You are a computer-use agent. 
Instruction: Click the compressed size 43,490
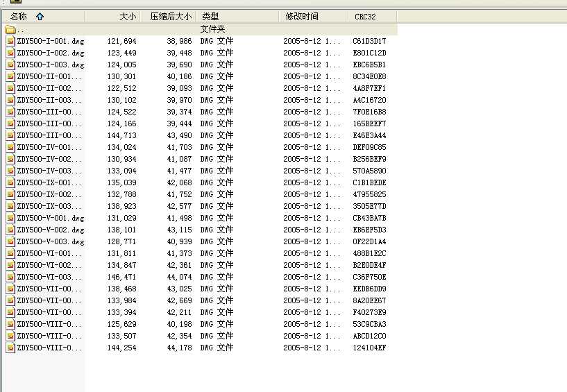point(179,135)
